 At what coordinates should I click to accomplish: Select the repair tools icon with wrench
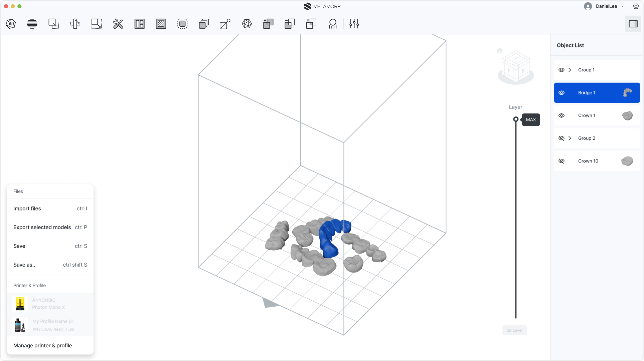click(118, 23)
